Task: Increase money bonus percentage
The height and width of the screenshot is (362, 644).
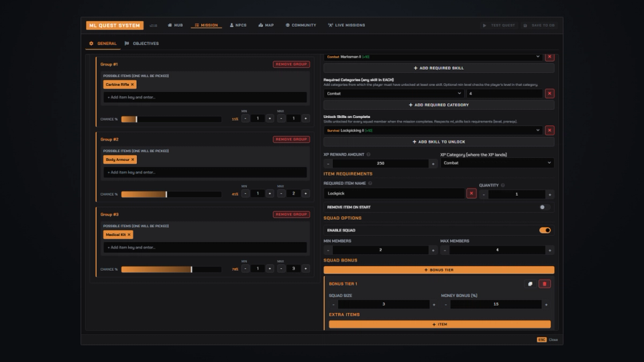Action: [x=546, y=304]
